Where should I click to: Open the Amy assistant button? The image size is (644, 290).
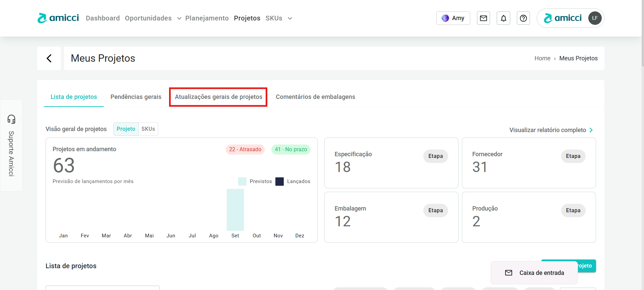pos(453,18)
